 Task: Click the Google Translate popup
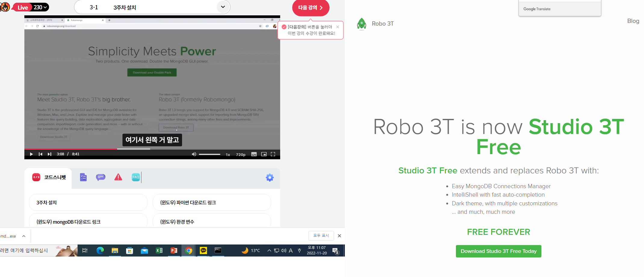coord(560,9)
